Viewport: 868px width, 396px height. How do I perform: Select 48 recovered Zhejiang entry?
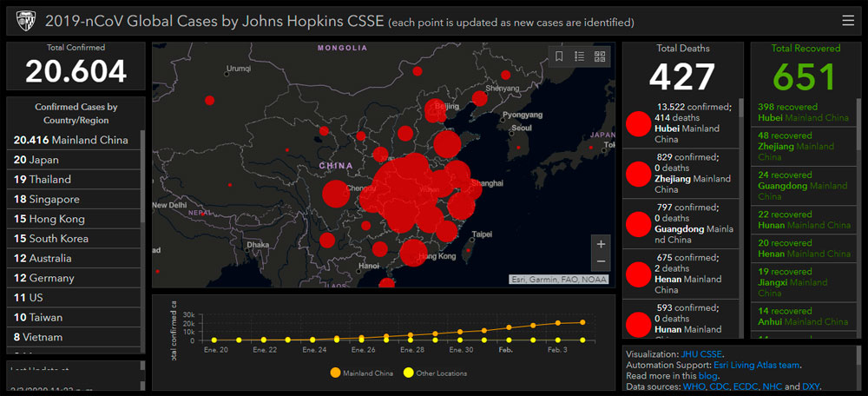(x=805, y=146)
